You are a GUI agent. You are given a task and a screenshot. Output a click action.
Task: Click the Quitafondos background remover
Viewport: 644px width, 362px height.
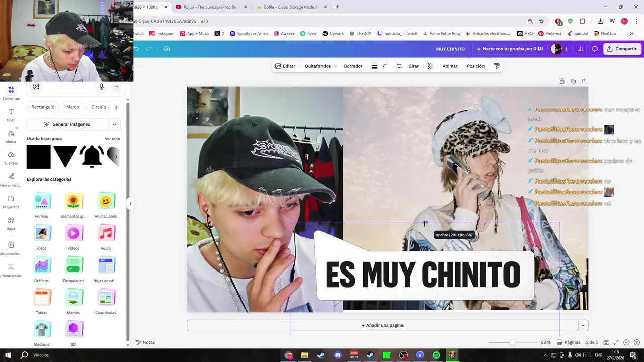[x=320, y=66]
